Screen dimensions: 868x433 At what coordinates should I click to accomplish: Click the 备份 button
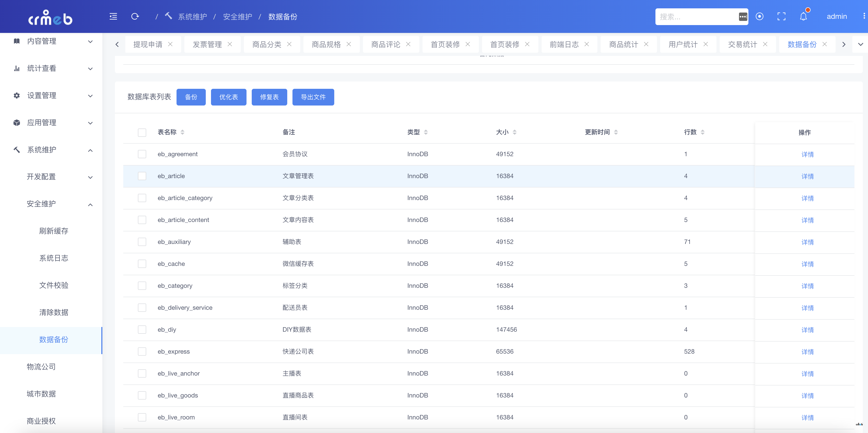(191, 97)
